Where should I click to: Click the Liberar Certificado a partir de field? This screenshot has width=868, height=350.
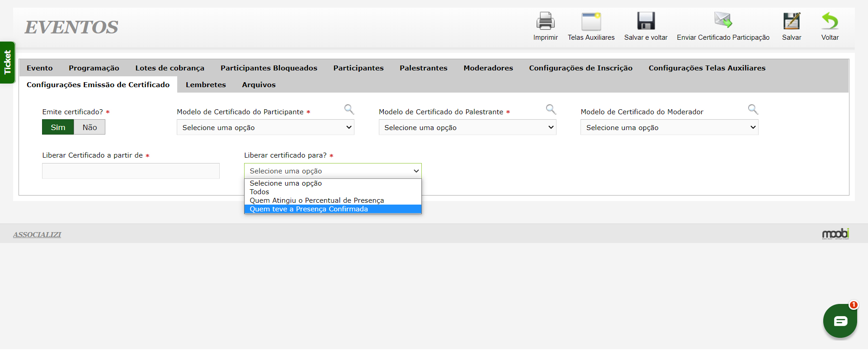pos(131,171)
